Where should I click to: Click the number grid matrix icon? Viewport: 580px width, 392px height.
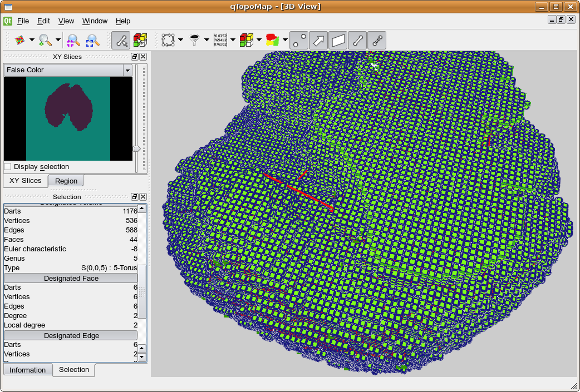(x=220, y=40)
